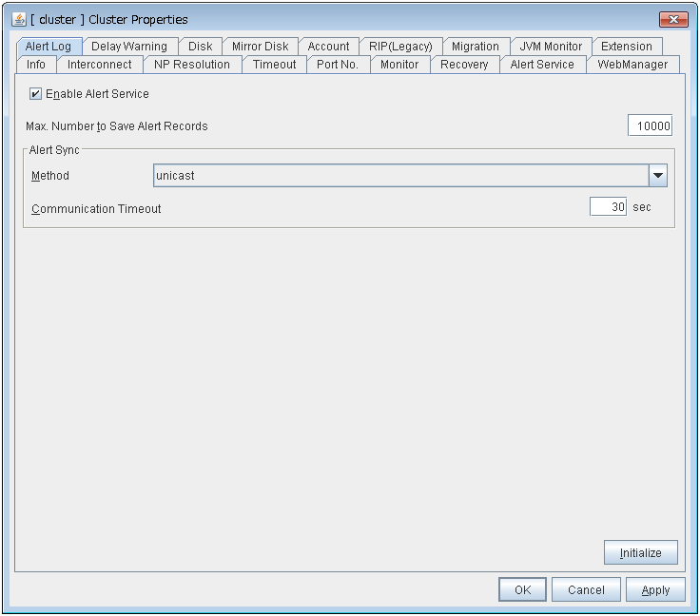This screenshot has height=616, width=700.
Task: Open the unicast method combo box
Action: click(x=400, y=176)
